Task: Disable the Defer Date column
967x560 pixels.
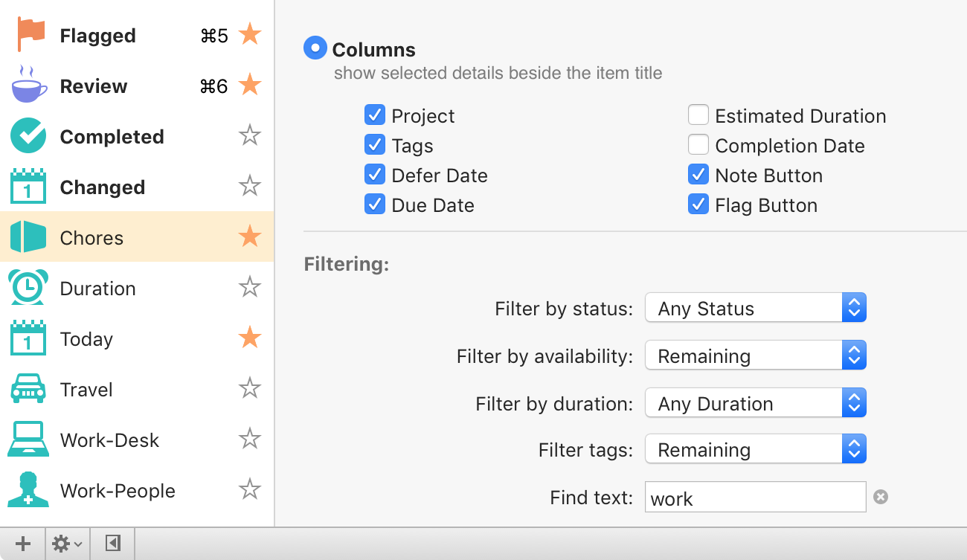Action: 374,175
